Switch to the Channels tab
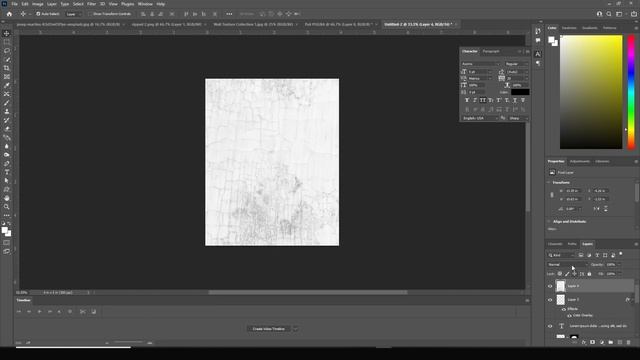Image resolution: width=640 pixels, height=360 pixels. click(x=555, y=244)
